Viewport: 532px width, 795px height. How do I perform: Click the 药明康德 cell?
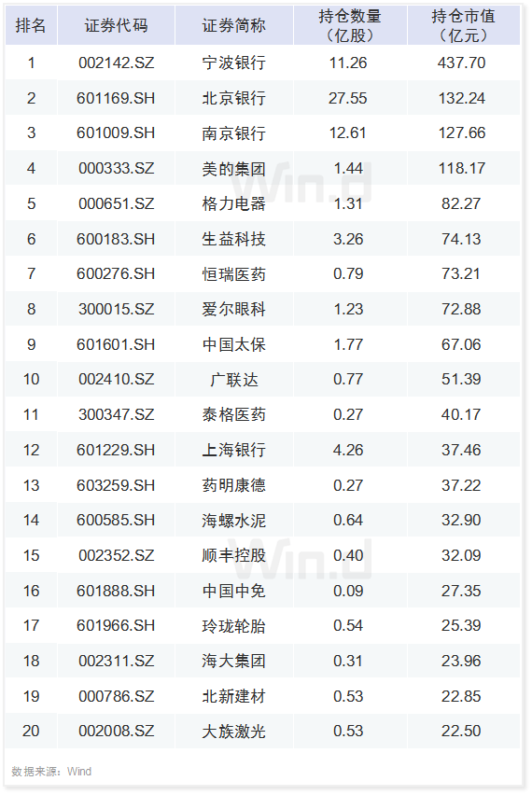coord(233,486)
